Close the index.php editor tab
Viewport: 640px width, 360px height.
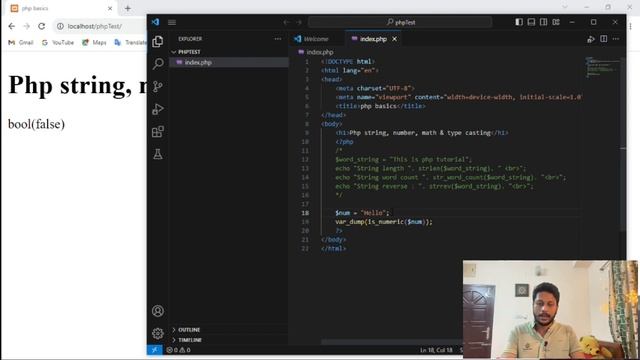click(394, 39)
